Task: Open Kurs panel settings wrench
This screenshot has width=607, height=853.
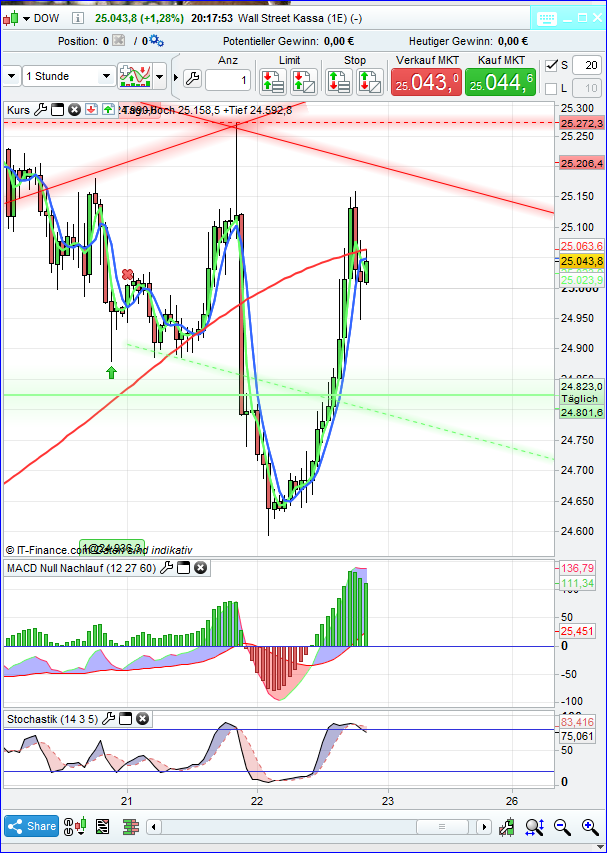Action: [41, 110]
